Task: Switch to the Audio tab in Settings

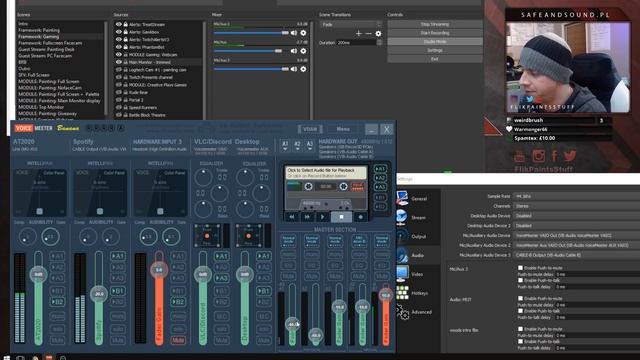Action: point(418,255)
